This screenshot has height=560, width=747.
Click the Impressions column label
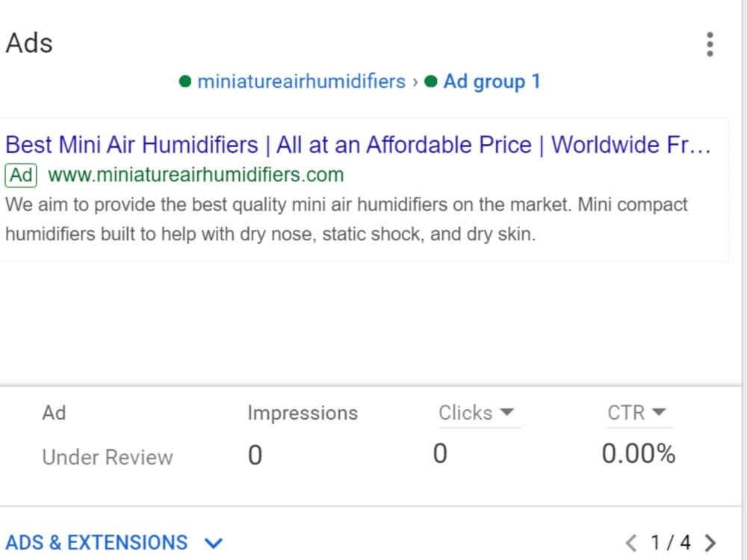[303, 413]
